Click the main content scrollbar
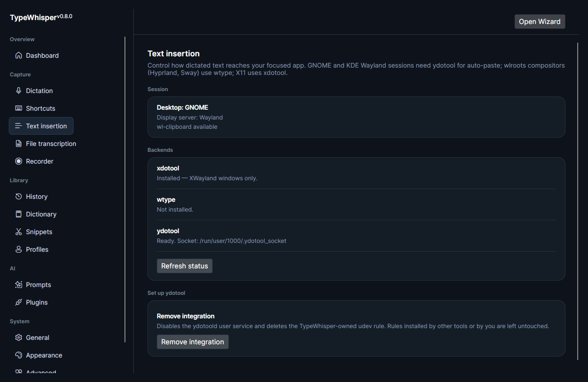 [x=578, y=201]
